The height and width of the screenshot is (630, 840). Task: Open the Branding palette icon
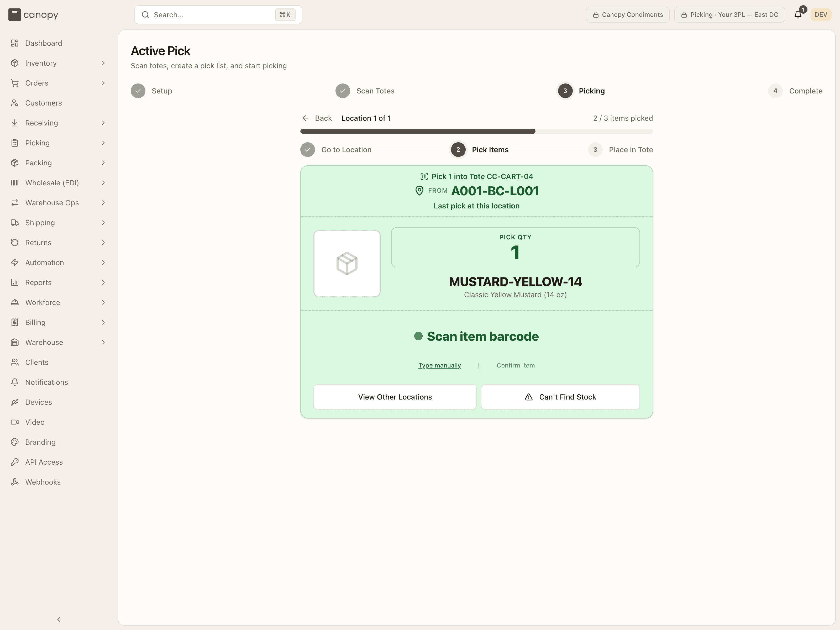click(15, 442)
